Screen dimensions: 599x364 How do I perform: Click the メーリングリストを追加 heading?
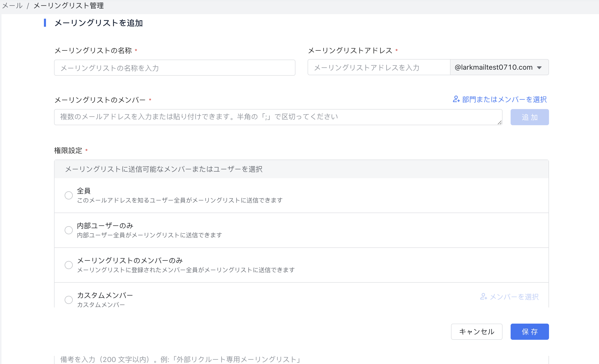click(99, 23)
